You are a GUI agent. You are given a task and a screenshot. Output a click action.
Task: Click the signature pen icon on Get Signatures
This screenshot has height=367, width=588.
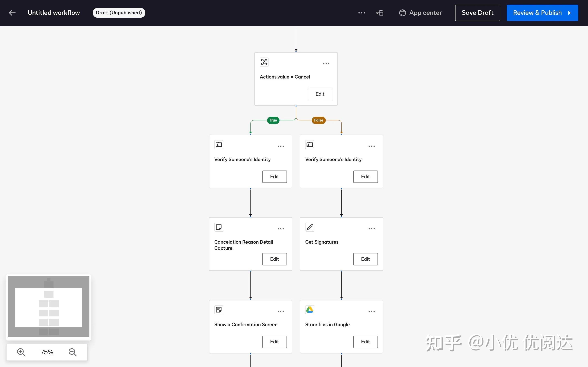[x=309, y=227]
